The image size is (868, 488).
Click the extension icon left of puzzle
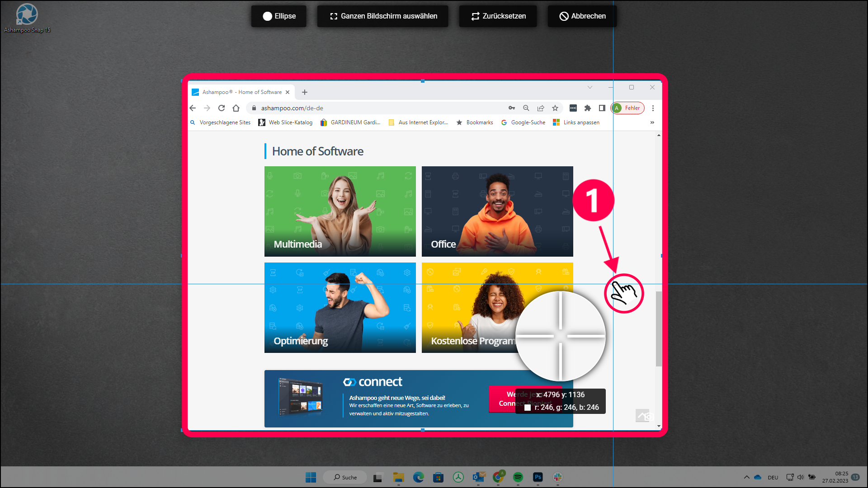pos(573,108)
